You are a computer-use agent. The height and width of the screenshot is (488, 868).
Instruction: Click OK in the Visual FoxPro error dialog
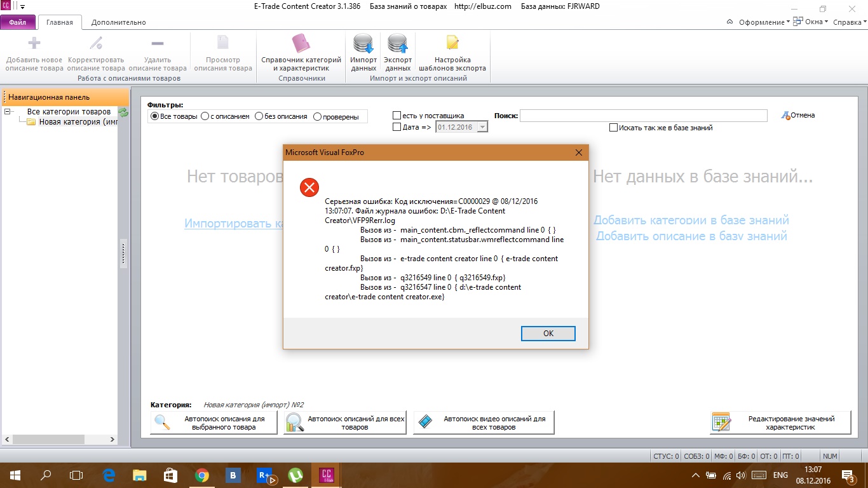(548, 334)
